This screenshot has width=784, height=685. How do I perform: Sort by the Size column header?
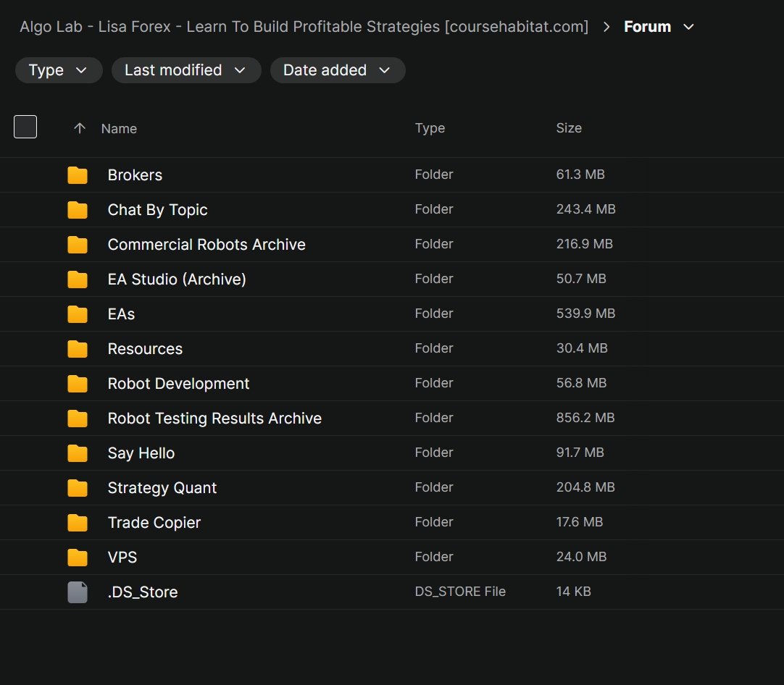[569, 128]
